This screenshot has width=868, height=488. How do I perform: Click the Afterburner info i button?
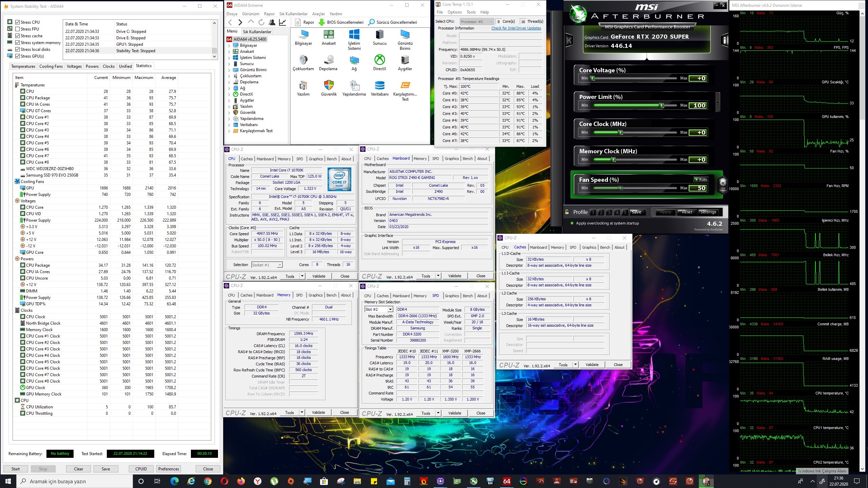725,41
